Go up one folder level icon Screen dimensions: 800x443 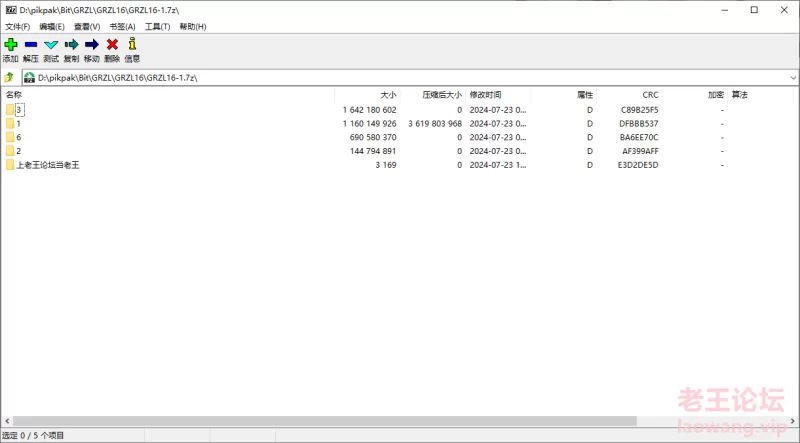coord(9,78)
